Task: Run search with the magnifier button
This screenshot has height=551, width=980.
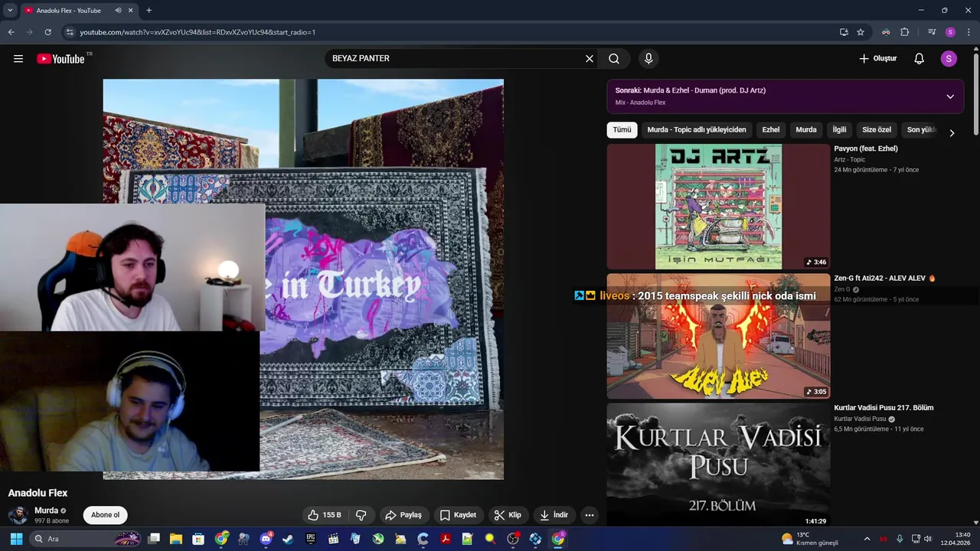Action: pyautogui.click(x=614, y=59)
